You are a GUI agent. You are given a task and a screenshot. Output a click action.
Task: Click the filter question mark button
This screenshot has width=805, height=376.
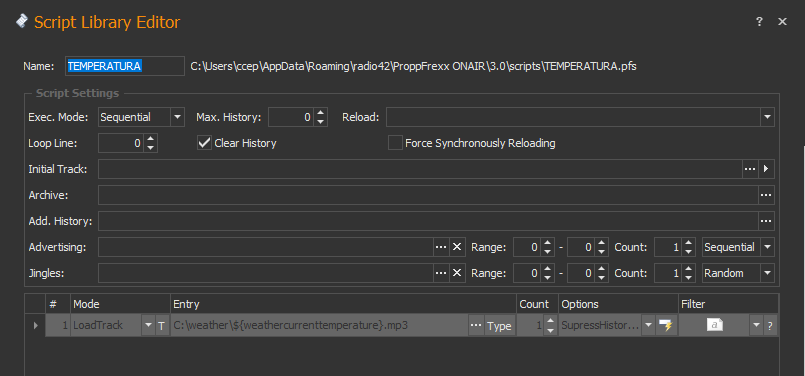[770, 326]
